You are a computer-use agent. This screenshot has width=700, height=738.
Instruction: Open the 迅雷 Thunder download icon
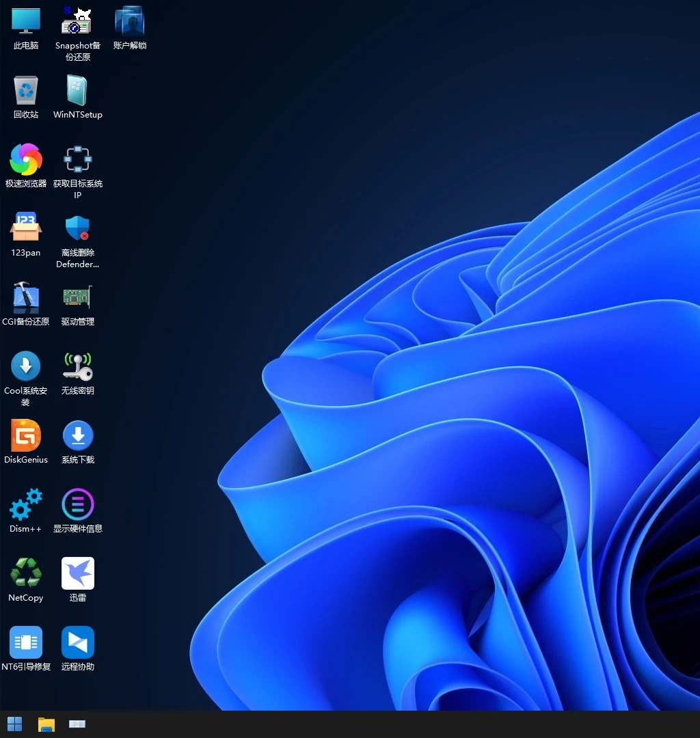[77, 574]
